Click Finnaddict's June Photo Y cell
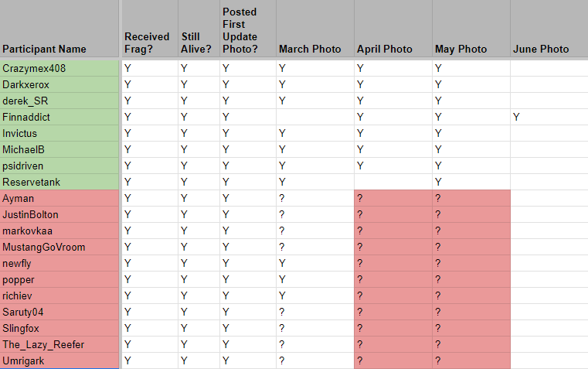 coord(548,117)
